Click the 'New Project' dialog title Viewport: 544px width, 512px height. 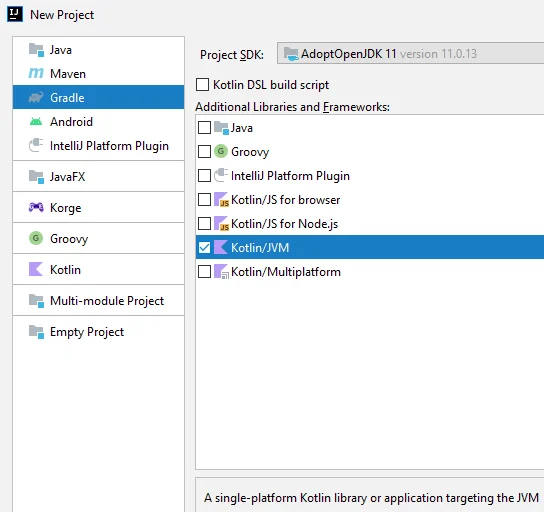pyautogui.click(x=62, y=15)
